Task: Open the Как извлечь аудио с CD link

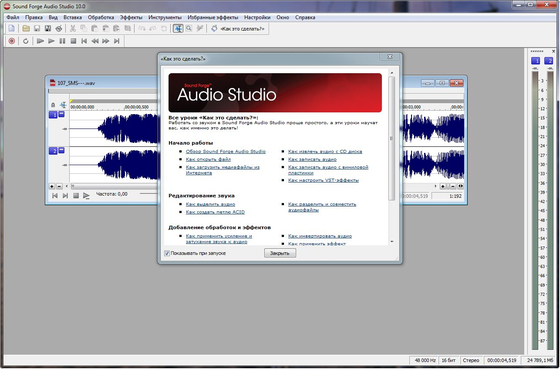Action: coord(325,151)
